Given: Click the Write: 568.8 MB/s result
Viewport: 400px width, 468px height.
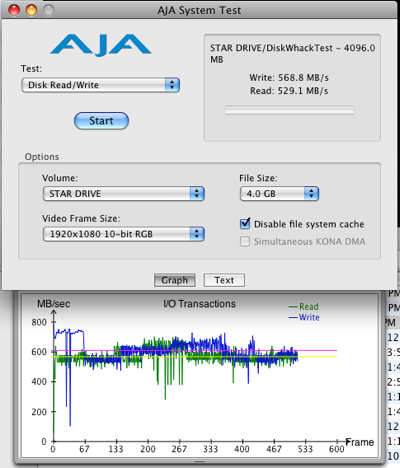Looking at the screenshot, I should (289, 78).
